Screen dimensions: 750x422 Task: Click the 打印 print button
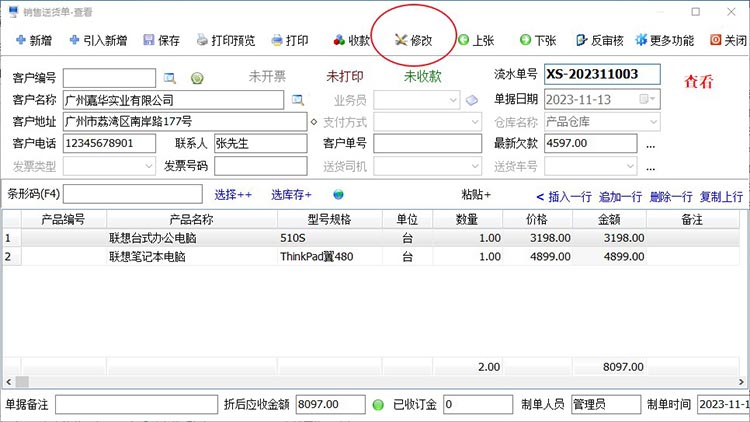pos(290,41)
